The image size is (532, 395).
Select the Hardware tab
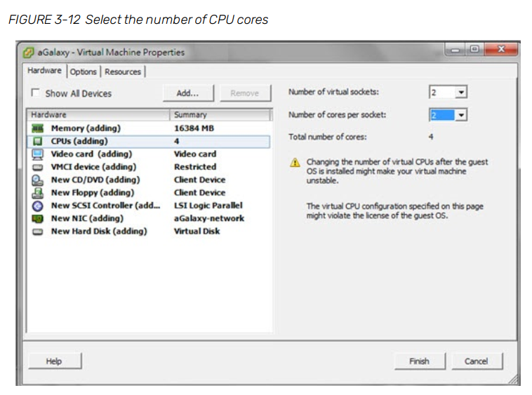[44, 71]
